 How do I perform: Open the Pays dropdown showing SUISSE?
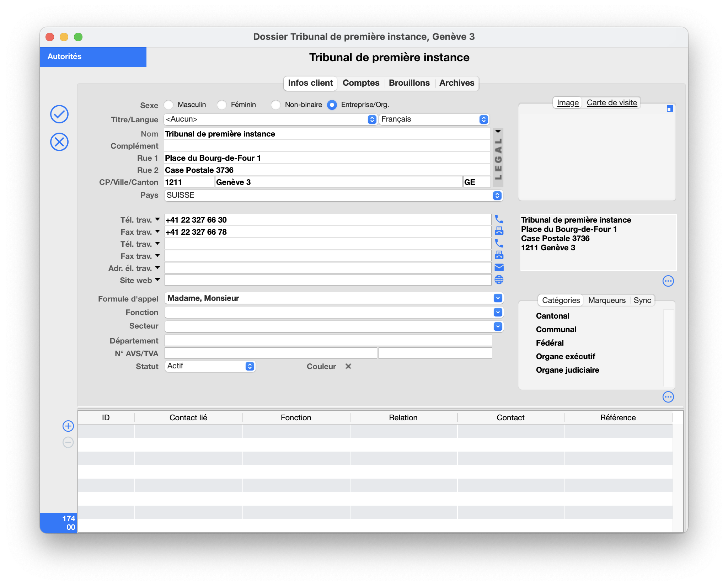click(x=333, y=195)
